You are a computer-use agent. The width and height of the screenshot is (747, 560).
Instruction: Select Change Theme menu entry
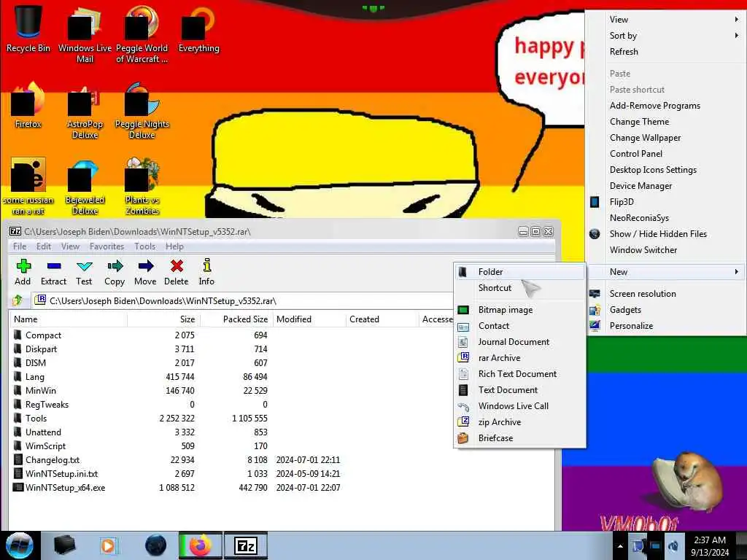tap(666, 122)
